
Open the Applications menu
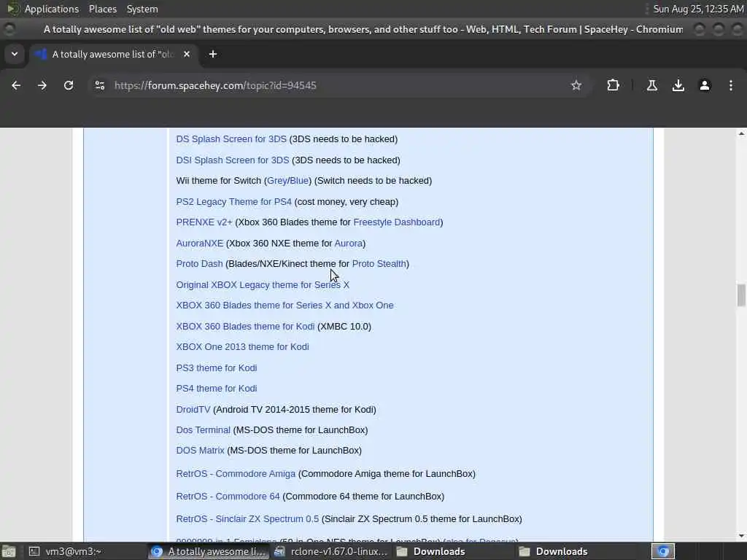52,9
